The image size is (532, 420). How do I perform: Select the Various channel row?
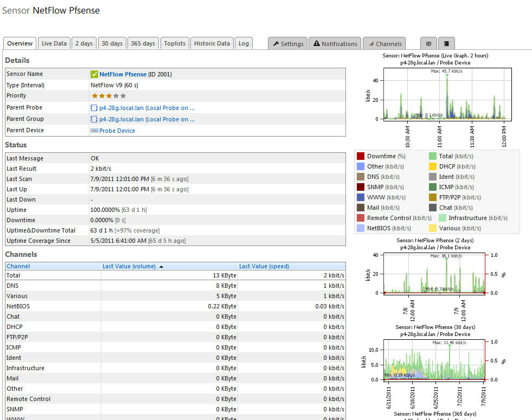point(175,296)
